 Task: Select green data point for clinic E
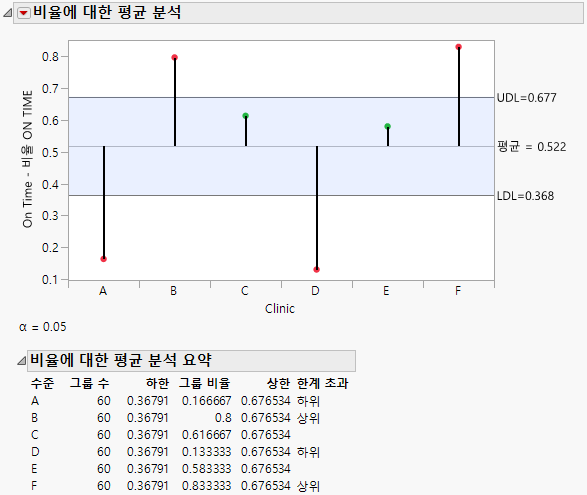387,127
